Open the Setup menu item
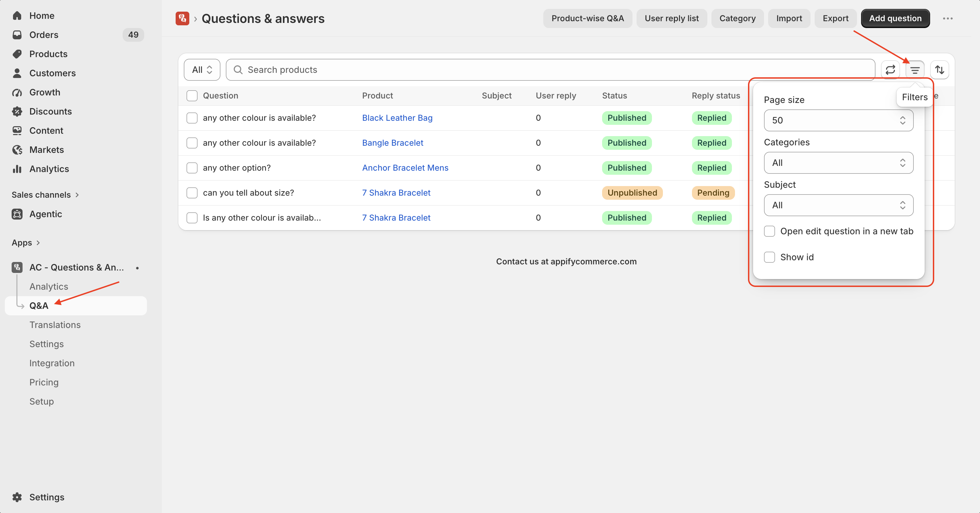The height and width of the screenshot is (513, 980). pyautogui.click(x=41, y=402)
